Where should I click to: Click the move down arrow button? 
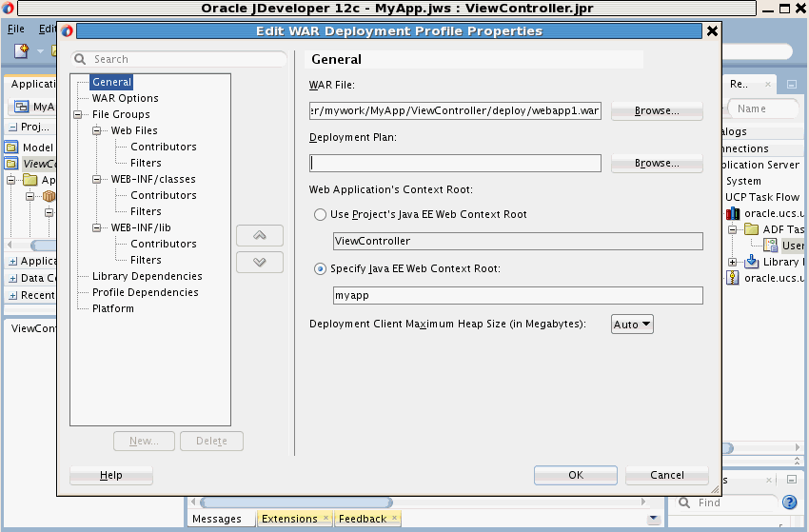260,262
